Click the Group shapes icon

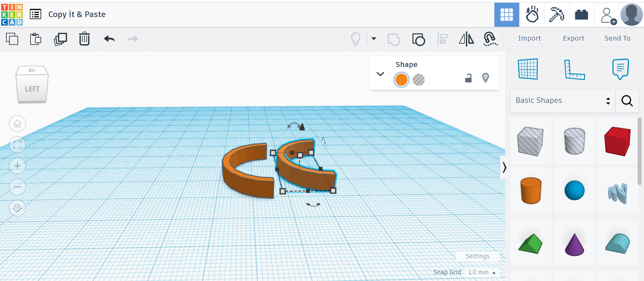pos(394,39)
